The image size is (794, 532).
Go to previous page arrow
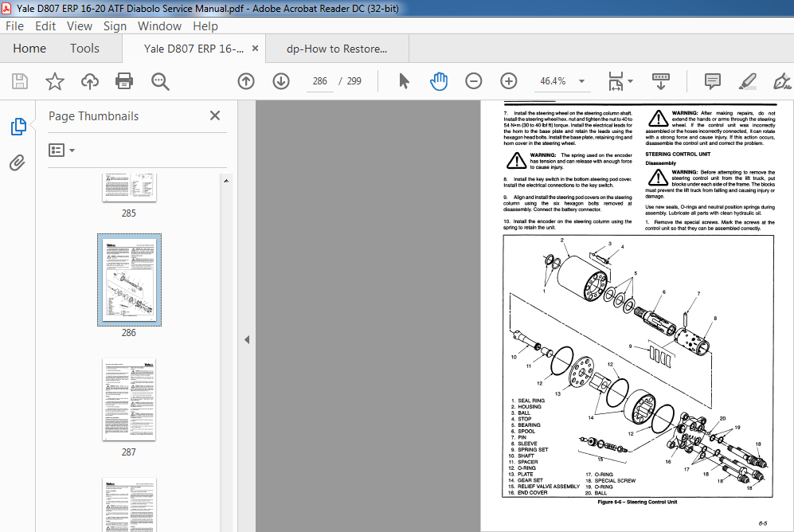(x=246, y=81)
